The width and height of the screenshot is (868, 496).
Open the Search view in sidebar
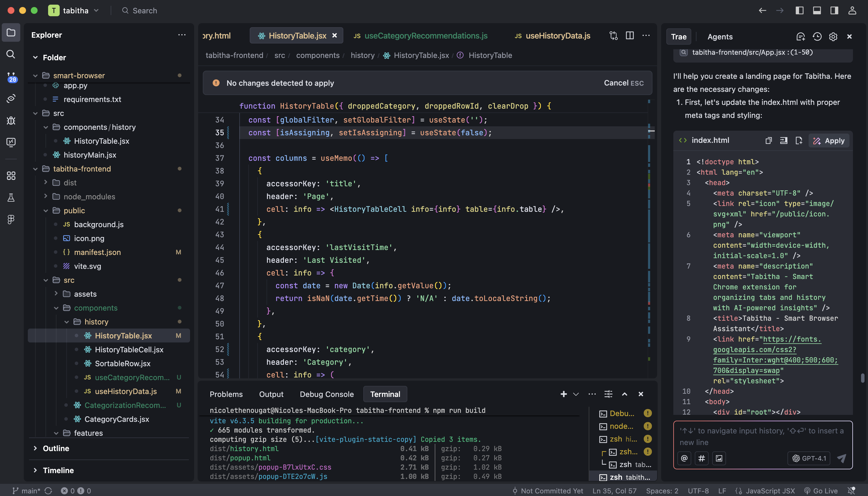point(11,54)
